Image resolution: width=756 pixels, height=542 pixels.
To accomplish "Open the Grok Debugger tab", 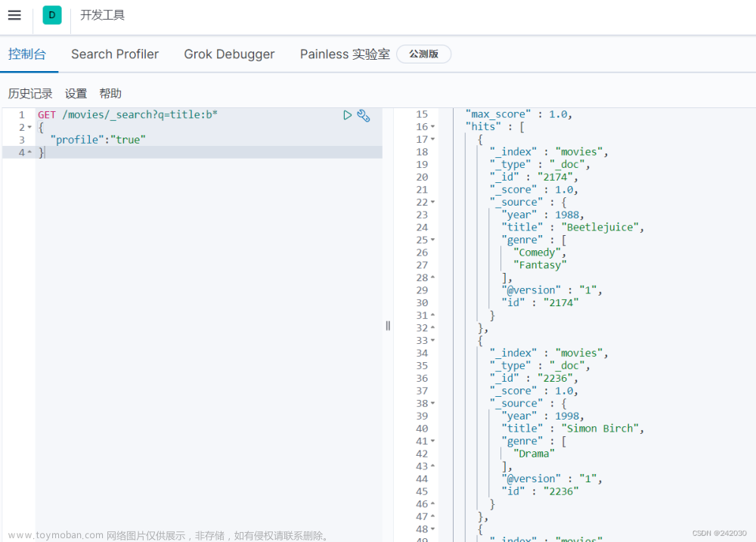I will pyautogui.click(x=230, y=54).
